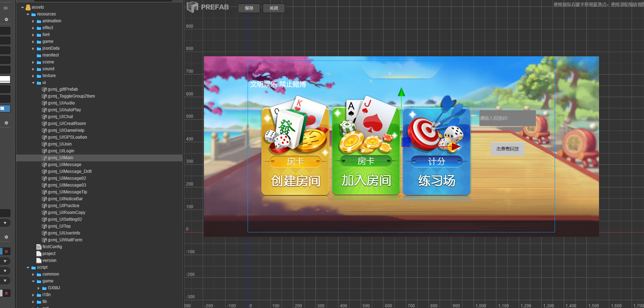Click the gear icon below the 3D button

(6, 19)
